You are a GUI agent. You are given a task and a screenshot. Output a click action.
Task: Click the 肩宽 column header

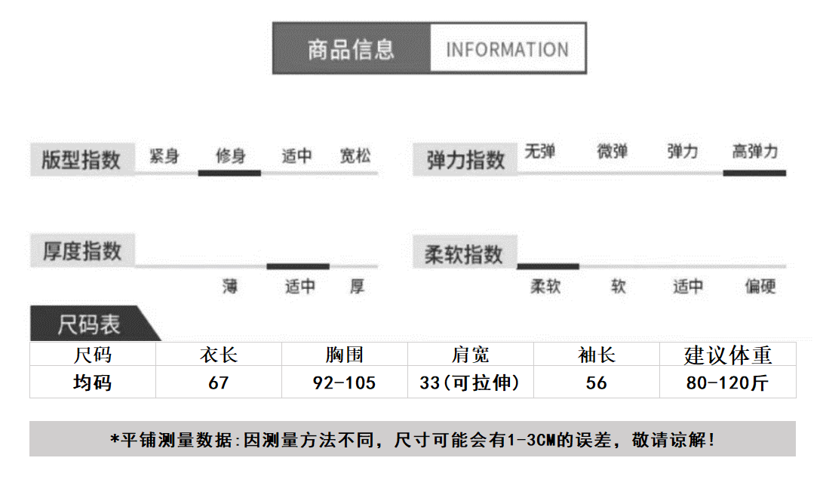[x=471, y=355]
